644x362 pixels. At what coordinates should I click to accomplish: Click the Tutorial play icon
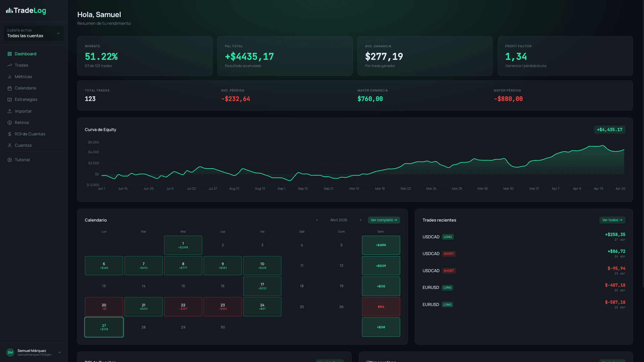(10, 160)
